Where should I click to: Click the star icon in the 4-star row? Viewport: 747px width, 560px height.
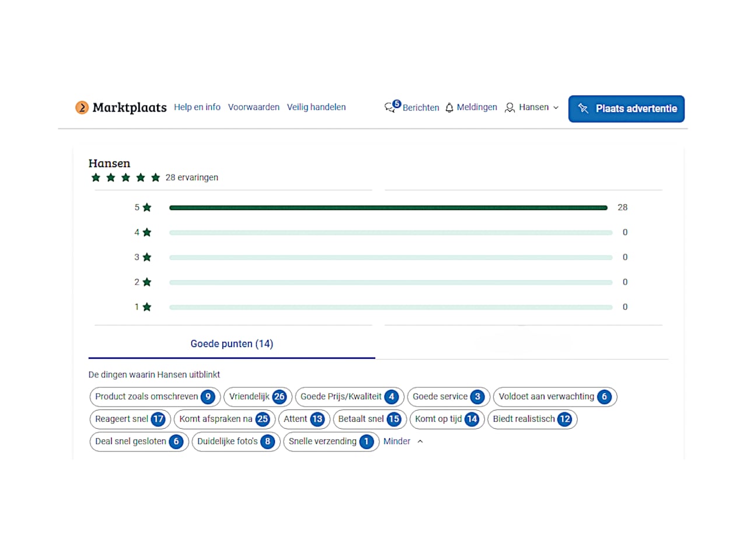(x=147, y=233)
